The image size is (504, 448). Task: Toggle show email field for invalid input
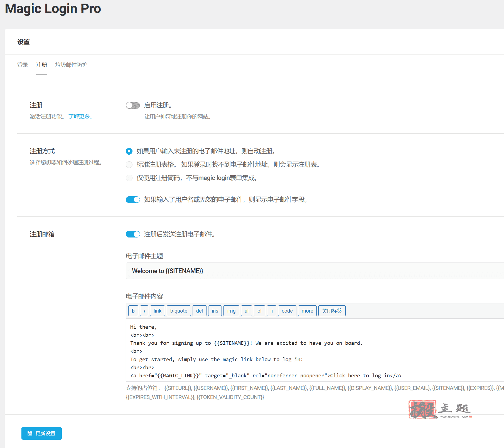coord(133,200)
